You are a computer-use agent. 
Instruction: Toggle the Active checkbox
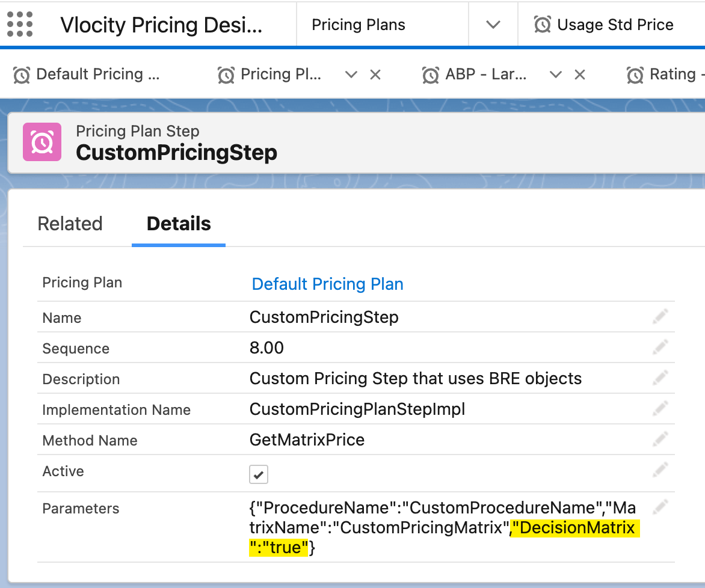coord(259,474)
